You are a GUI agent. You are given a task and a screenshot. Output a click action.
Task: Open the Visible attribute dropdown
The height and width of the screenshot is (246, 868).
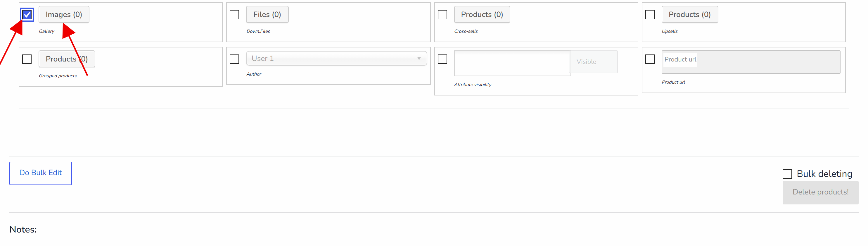click(x=594, y=62)
